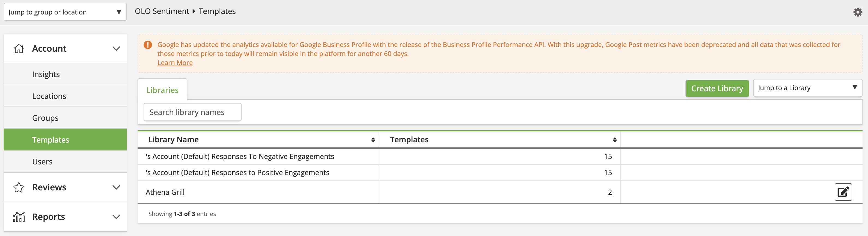Open the Jump to a Library dropdown
The width and height of the screenshot is (868, 236).
click(807, 88)
